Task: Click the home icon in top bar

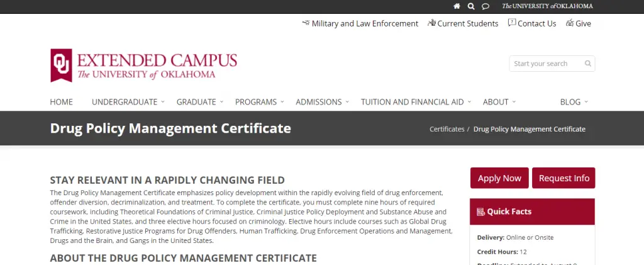Action: tap(457, 6)
